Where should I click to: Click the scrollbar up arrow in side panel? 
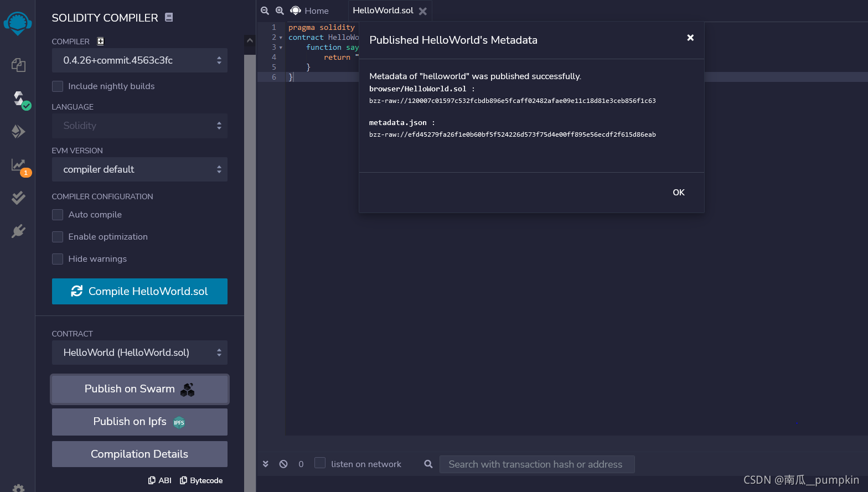(x=250, y=40)
